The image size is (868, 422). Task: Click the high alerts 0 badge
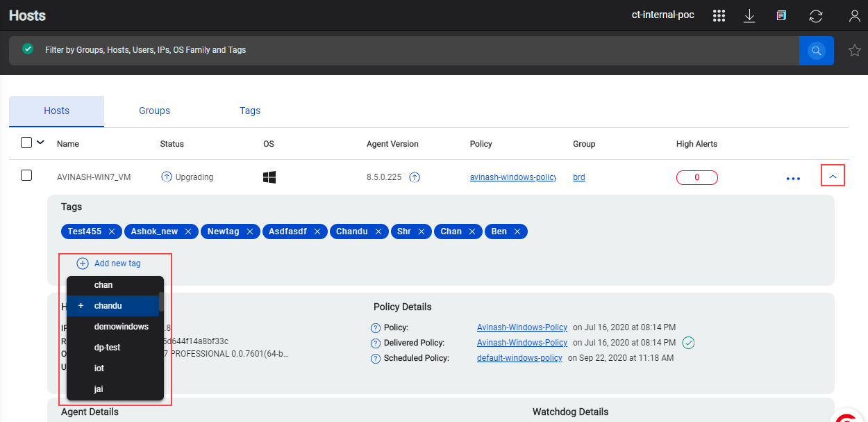[696, 178]
